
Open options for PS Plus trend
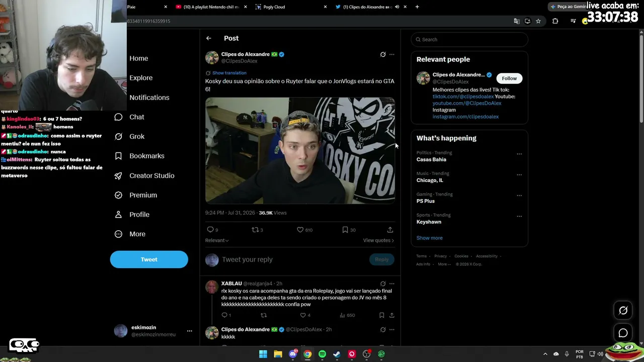[x=519, y=196]
